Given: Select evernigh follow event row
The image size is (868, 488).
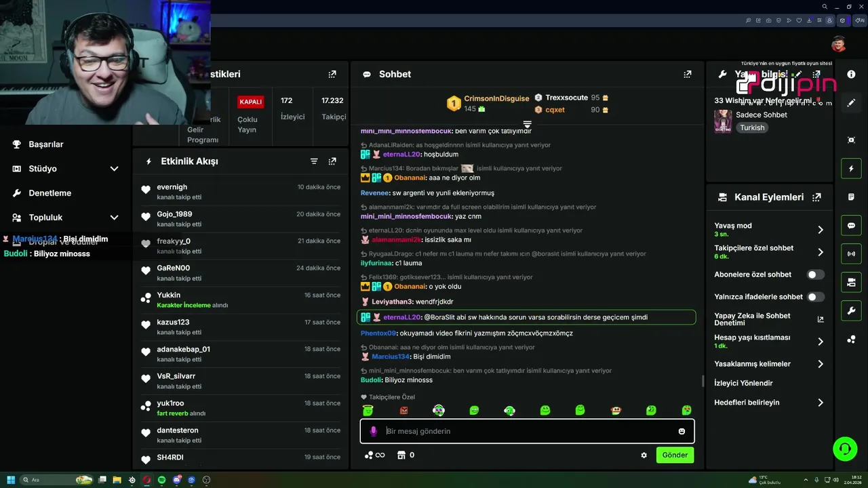Looking at the screenshot, I should 241,192.
